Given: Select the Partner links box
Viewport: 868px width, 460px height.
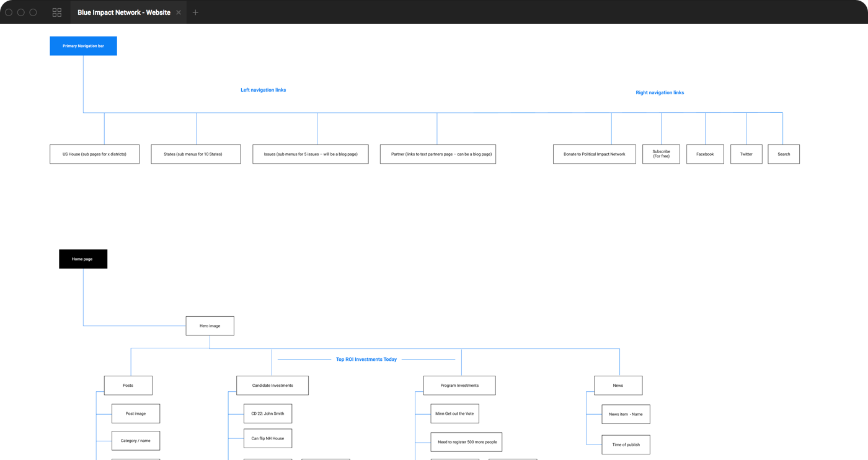Looking at the screenshot, I should pos(438,154).
